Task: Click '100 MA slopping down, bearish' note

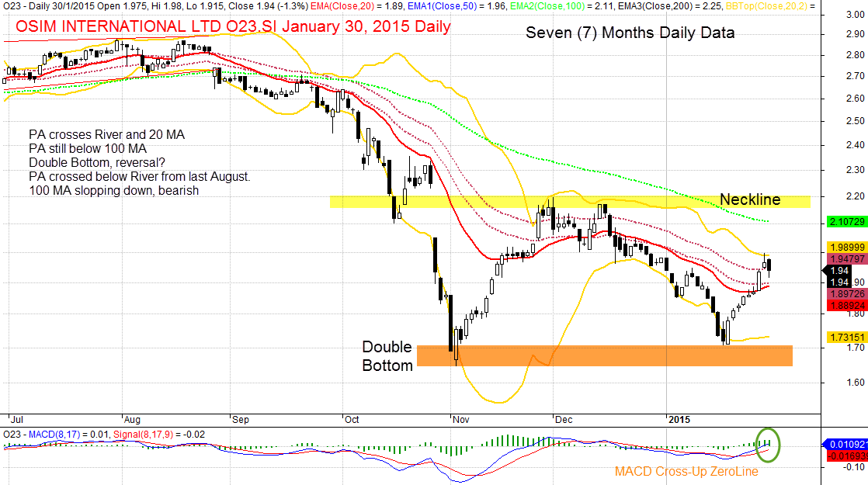Action: (x=113, y=191)
